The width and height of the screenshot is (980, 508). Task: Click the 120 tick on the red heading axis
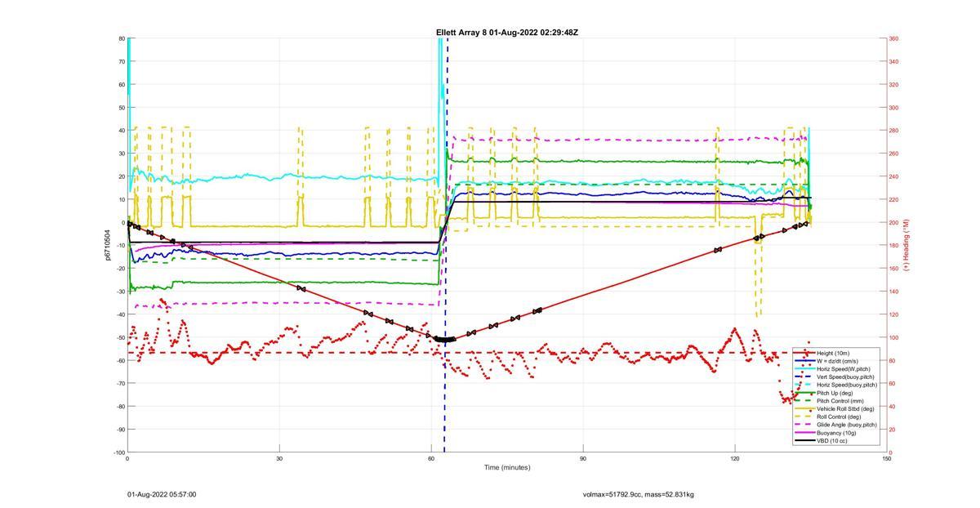tap(893, 314)
